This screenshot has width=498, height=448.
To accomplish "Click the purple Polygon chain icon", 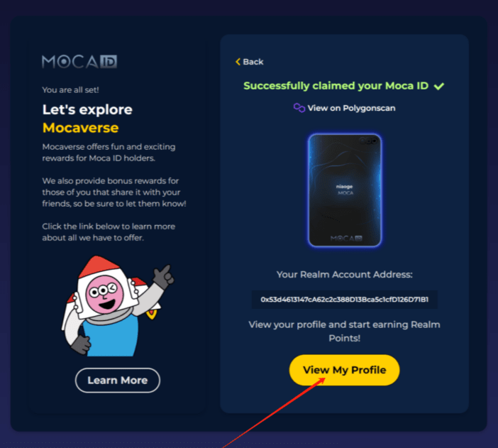I will coord(299,108).
